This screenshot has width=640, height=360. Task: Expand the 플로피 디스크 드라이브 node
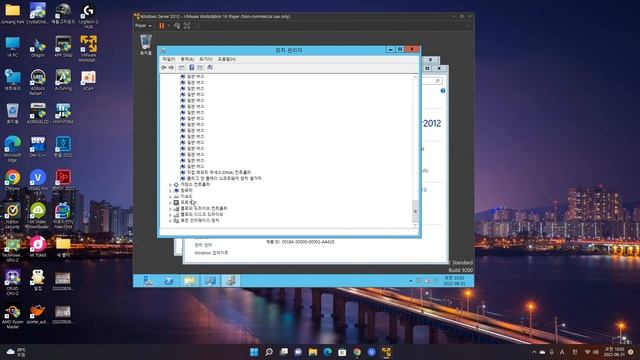click(170, 215)
